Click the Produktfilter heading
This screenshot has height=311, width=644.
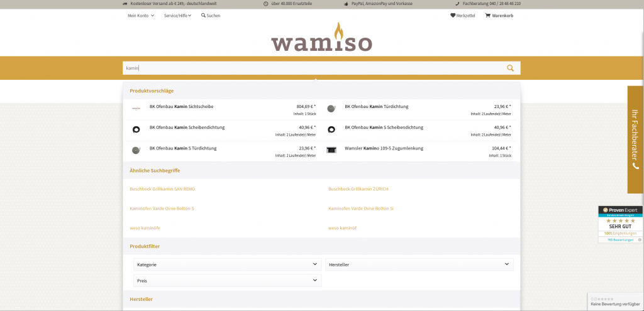[x=145, y=246]
